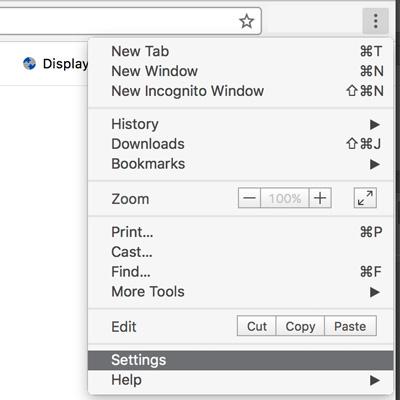
Task: Open Settings from the menu
Action: pos(241,360)
